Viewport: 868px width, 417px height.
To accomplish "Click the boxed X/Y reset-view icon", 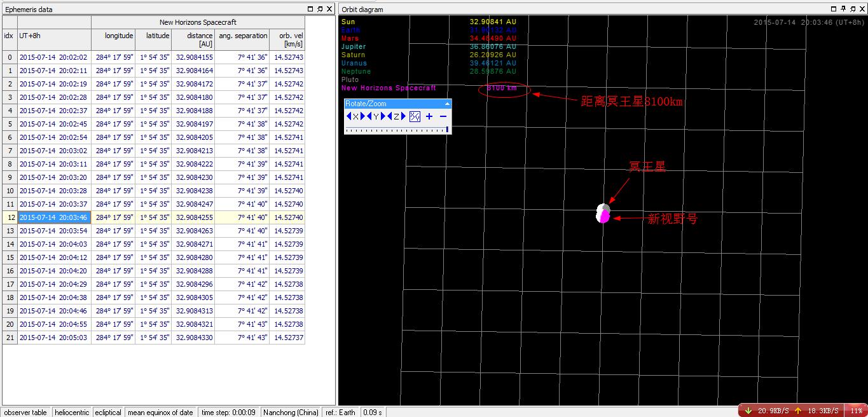I will [415, 116].
